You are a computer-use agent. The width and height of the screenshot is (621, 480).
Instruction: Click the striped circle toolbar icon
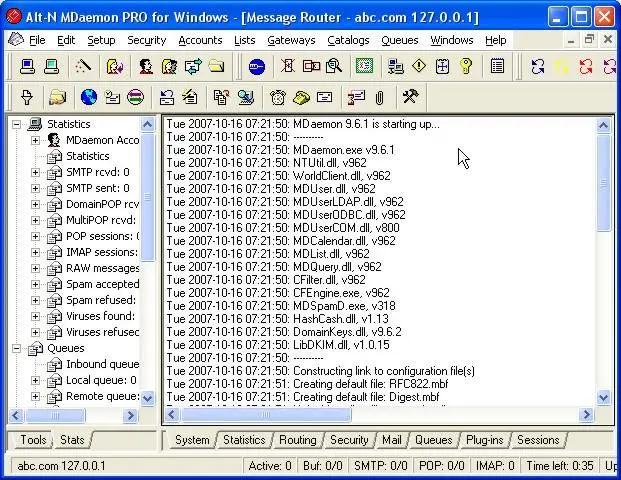pyautogui.click(x=135, y=97)
